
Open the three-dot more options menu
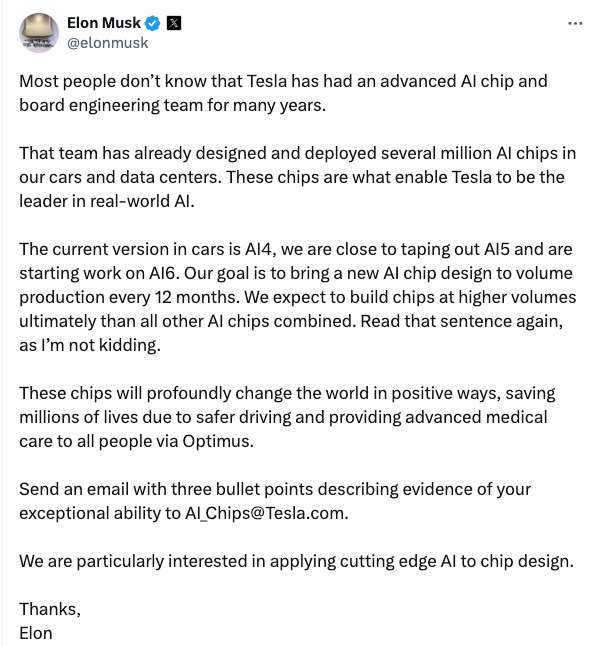(x=574, y=22)
